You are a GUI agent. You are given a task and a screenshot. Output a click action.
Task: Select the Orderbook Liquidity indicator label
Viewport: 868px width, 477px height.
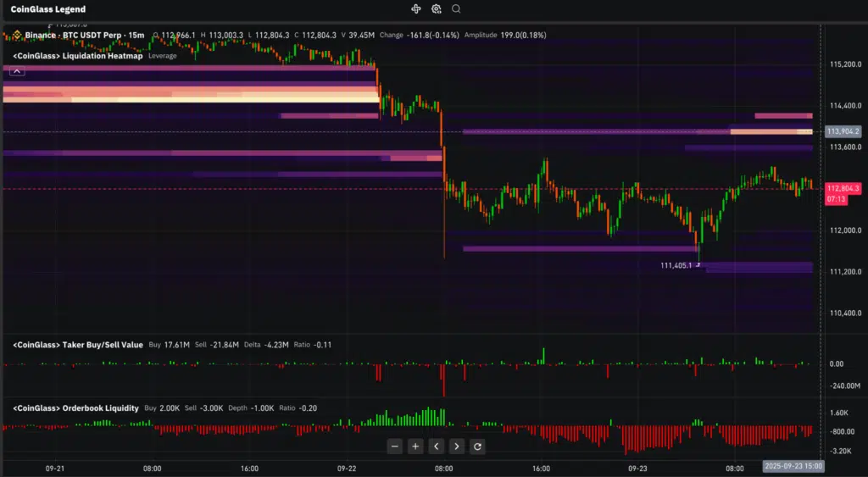(x=75, y=408)
